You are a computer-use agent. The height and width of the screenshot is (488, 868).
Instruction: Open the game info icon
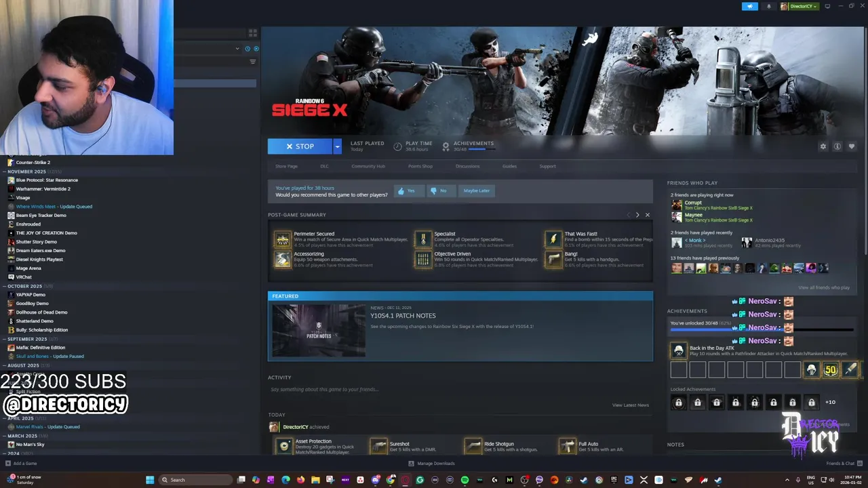(837, 146)
